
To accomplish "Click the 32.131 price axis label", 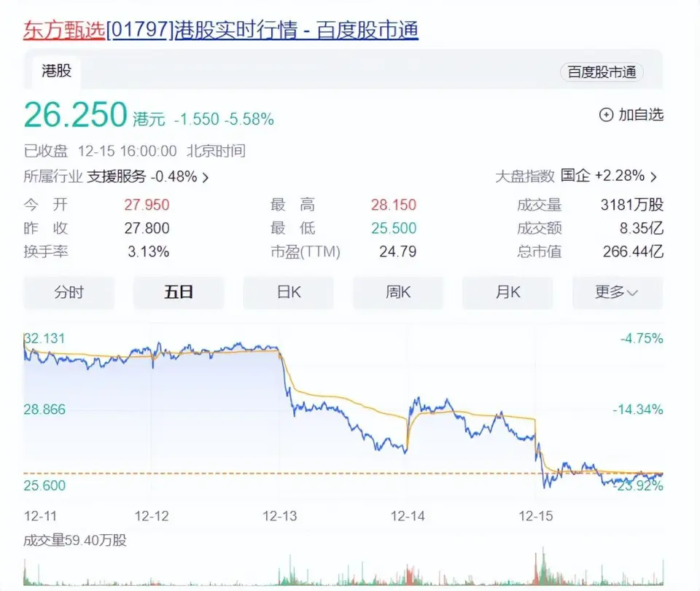I will coord(44,338).
